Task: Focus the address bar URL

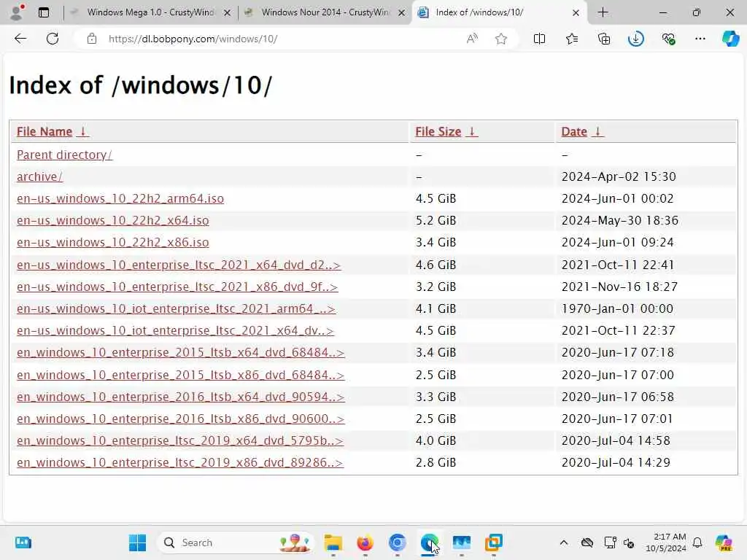Action: (x=193, y=39)
